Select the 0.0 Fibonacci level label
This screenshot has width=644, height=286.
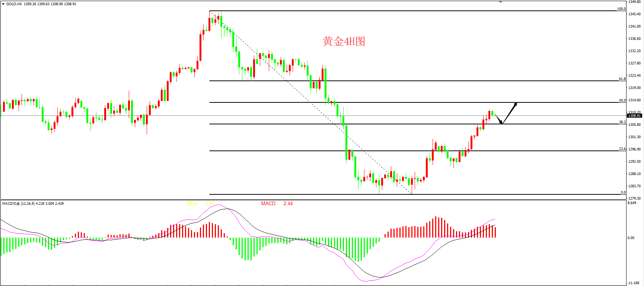point(623,193)
